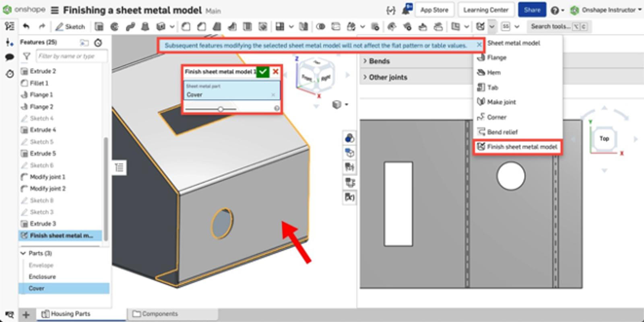Open the Sketch tool

coord(70,27)
